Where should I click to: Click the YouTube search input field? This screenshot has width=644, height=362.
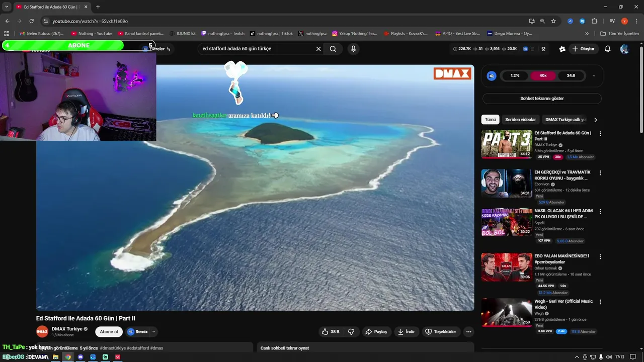(257, 49)
